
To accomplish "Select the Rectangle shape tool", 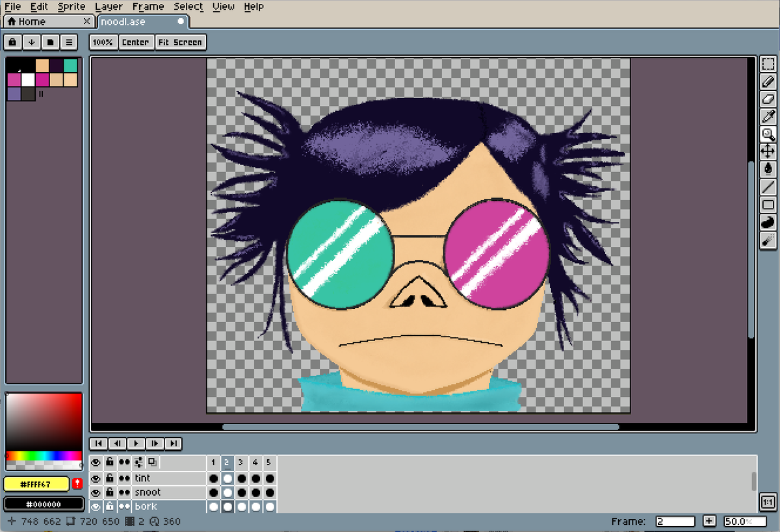I will (768, 205).
